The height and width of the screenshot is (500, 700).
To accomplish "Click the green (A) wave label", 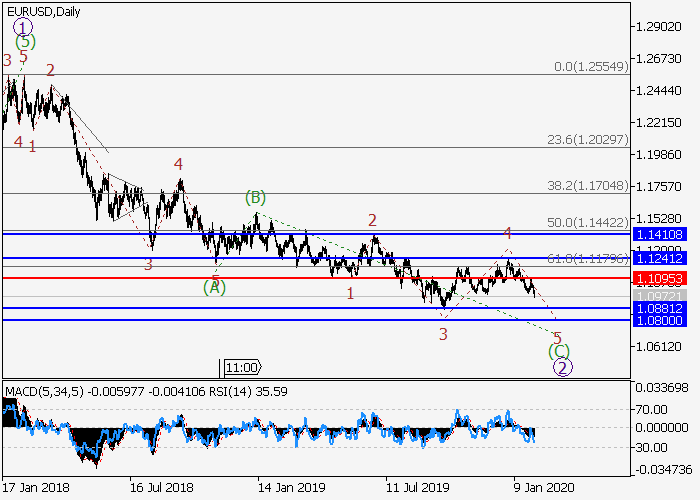I will pyautogui.click(x=215, y=288).
